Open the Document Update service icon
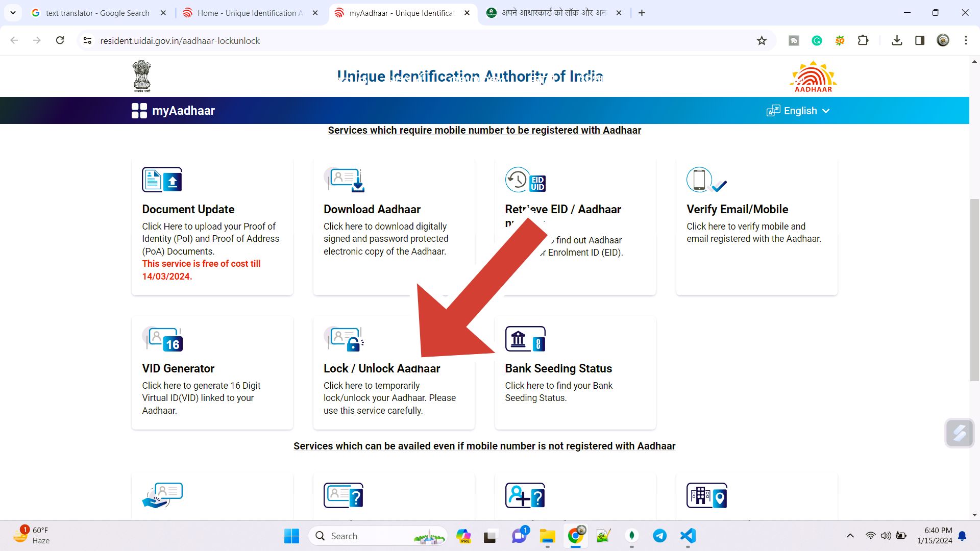Screen dimensions: 980x551 [x=162, y=180]
